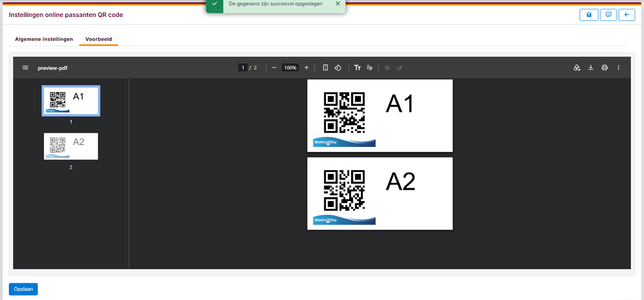Click the A2 QR code in the preview
This screenshot has height=300, width=644.
tap(344, 190)
